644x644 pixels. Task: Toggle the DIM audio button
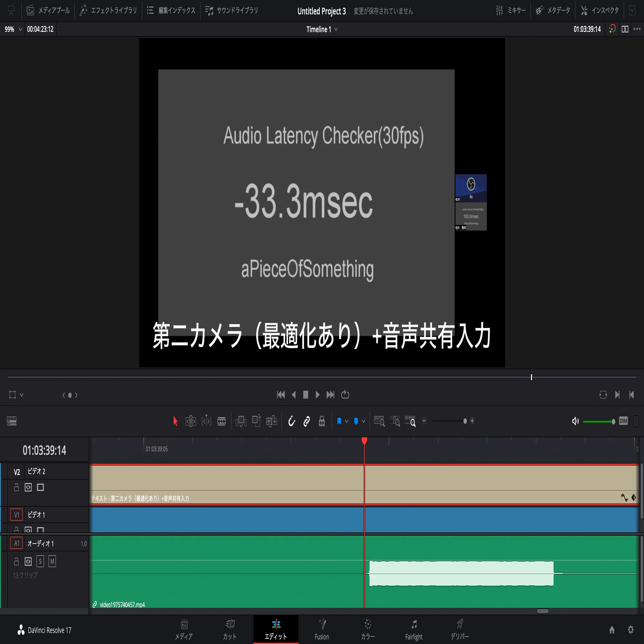pos(623,421)
